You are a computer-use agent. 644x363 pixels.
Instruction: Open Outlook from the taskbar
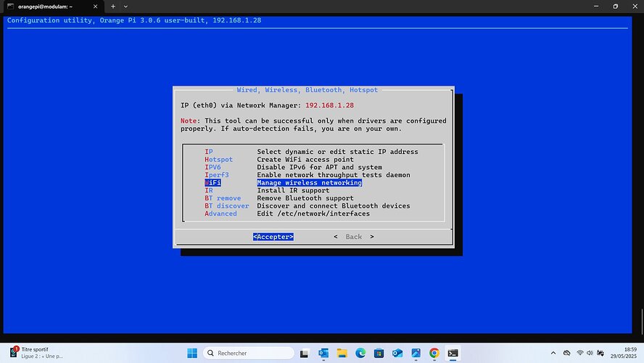323,353
